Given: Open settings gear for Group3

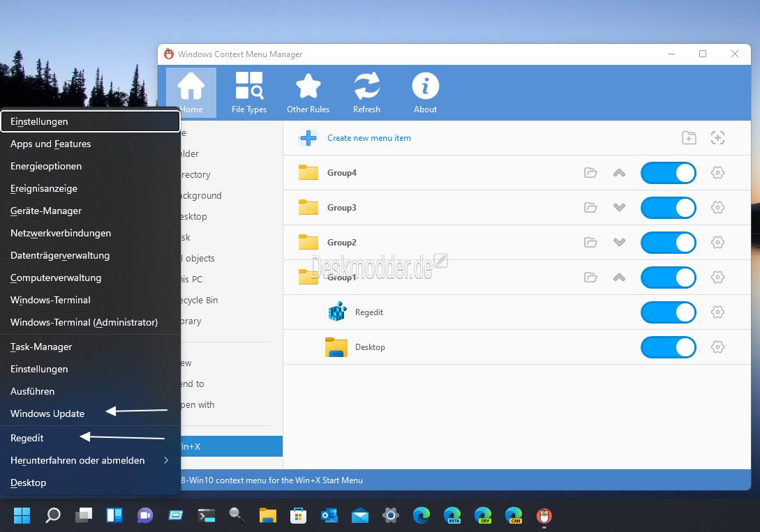Looking at the screenshot, I should pyautogui.click(x=718, y=208).
